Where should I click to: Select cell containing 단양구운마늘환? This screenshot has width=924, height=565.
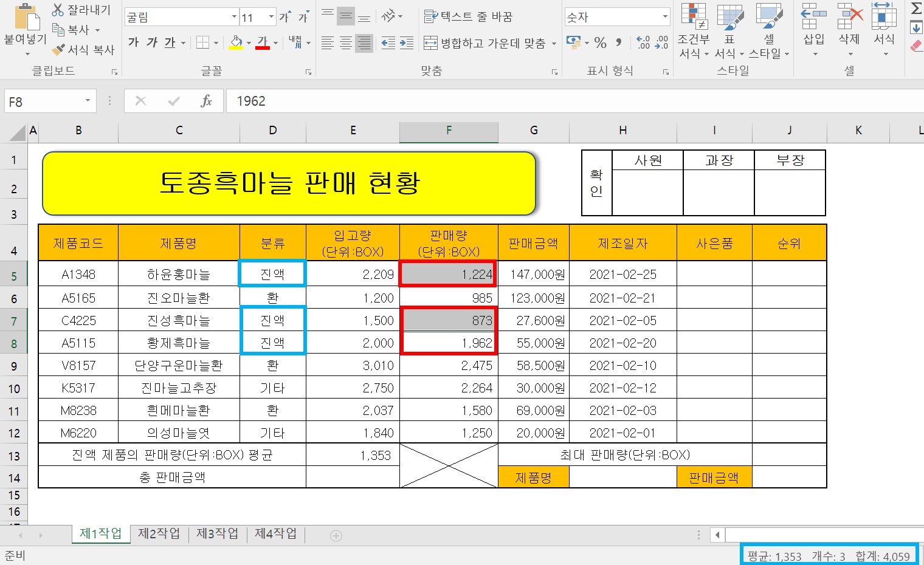coord(179,366)
